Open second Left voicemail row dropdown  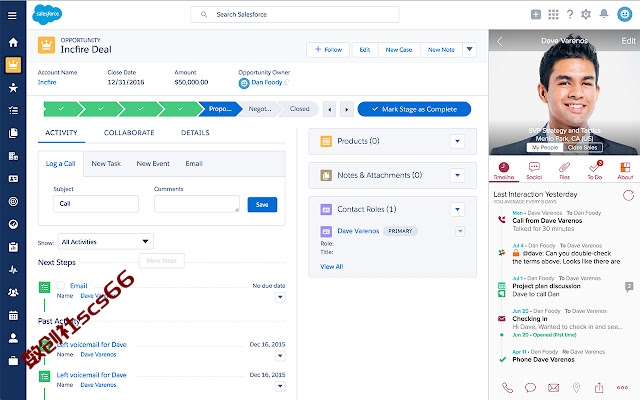280,386
